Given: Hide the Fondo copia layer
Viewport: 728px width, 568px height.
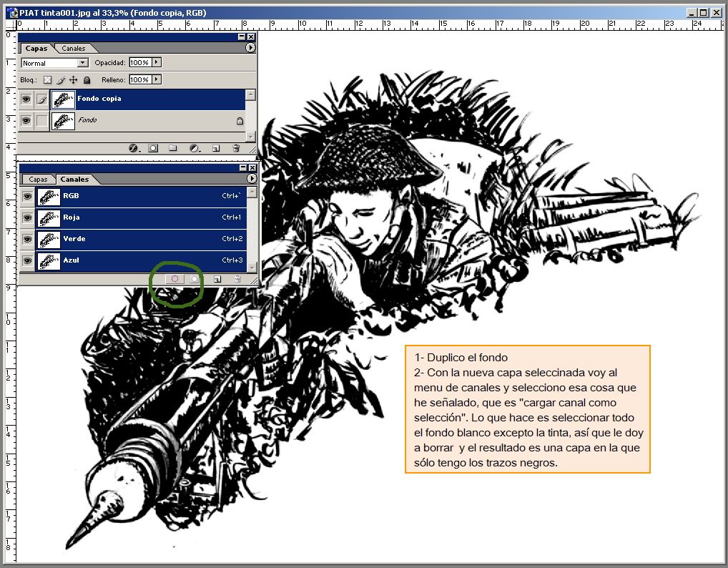Looking at the screenshot, I should coord(26,99).
